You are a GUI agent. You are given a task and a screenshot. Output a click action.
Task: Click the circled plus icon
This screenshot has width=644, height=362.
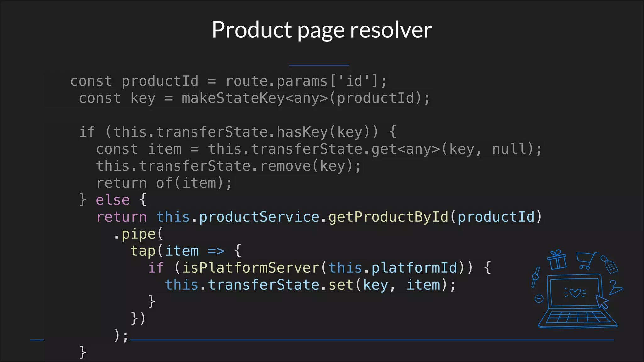pos(539,299)
